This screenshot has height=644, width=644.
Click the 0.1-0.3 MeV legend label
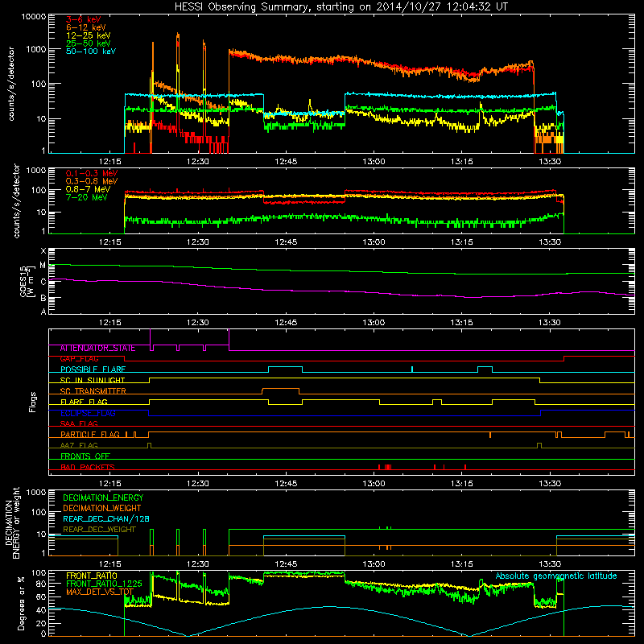tap(92, 173)
